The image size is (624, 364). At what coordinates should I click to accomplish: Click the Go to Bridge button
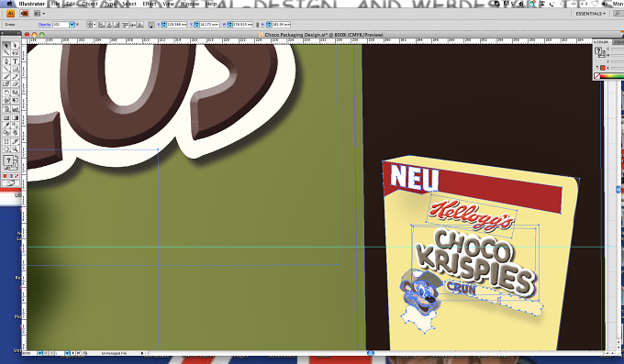coord(24,14)
